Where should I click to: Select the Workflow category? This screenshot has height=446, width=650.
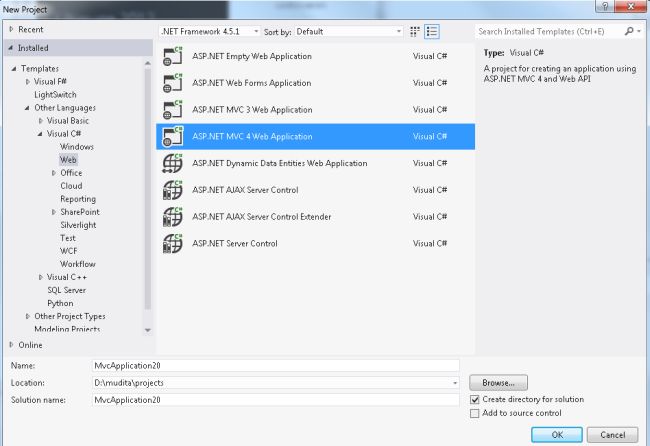click(78, 264)
